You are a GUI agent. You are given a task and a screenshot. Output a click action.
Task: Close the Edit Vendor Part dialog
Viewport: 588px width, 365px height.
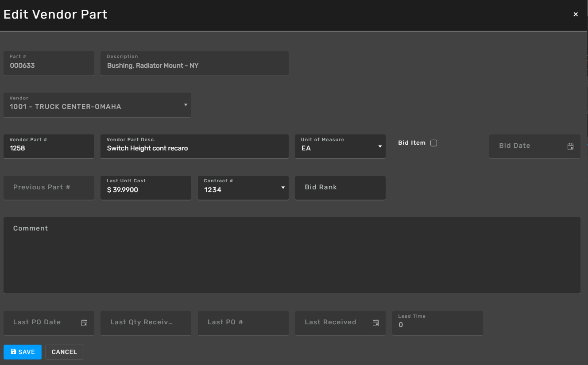tap(576, 15)
